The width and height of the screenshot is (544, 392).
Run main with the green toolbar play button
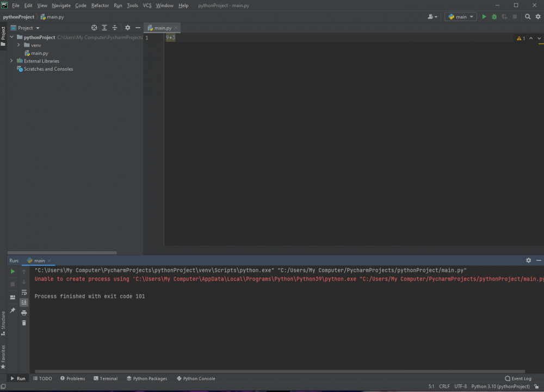(484, 17)
